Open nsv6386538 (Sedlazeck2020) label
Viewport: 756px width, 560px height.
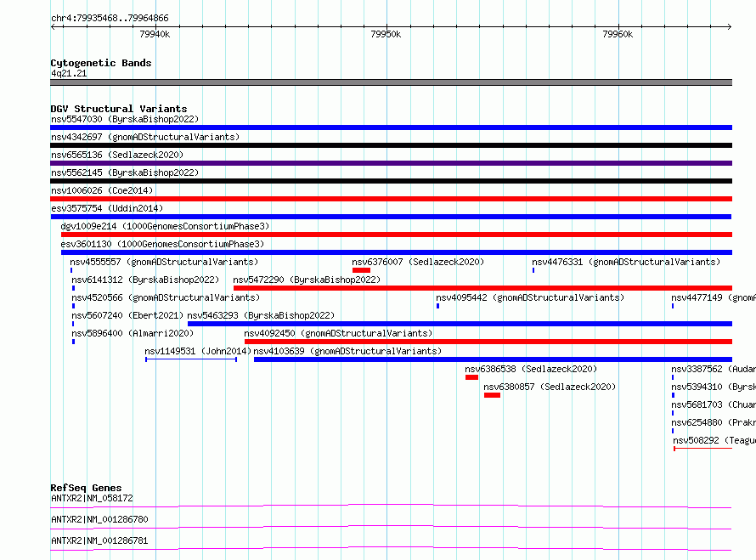tap(531, 369)
